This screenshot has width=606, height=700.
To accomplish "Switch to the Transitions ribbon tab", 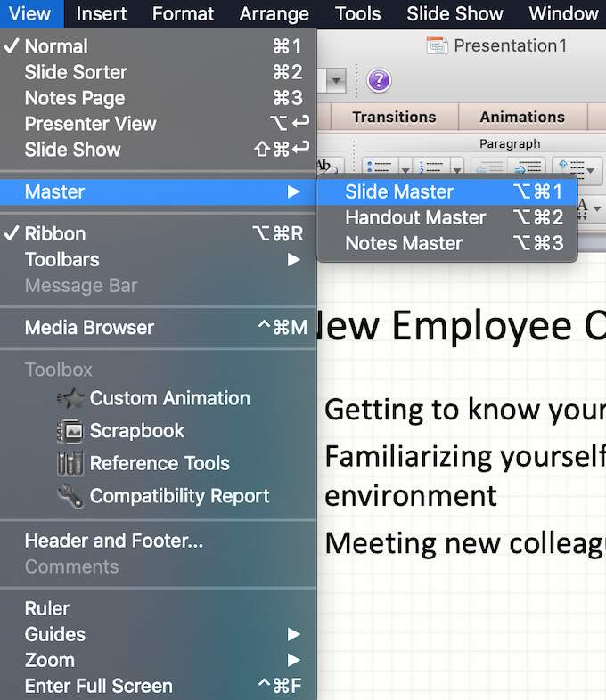I will [394, 117].
